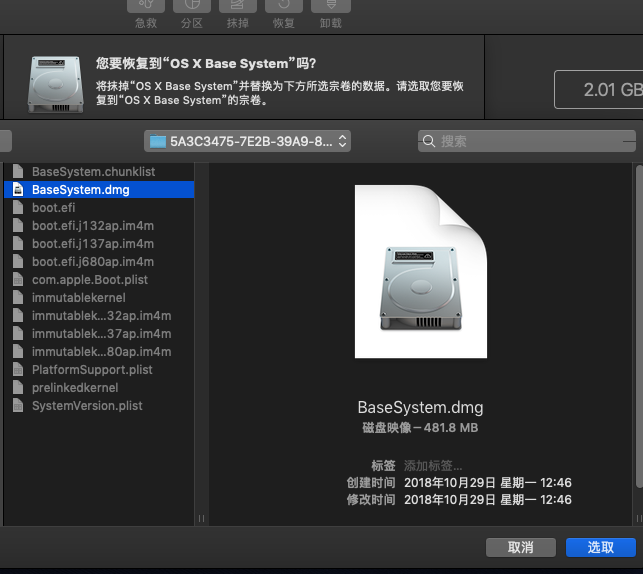Click the 添加标签 add tags field
The width and height of the screenshot is (643, 574).
click(433, 466)
